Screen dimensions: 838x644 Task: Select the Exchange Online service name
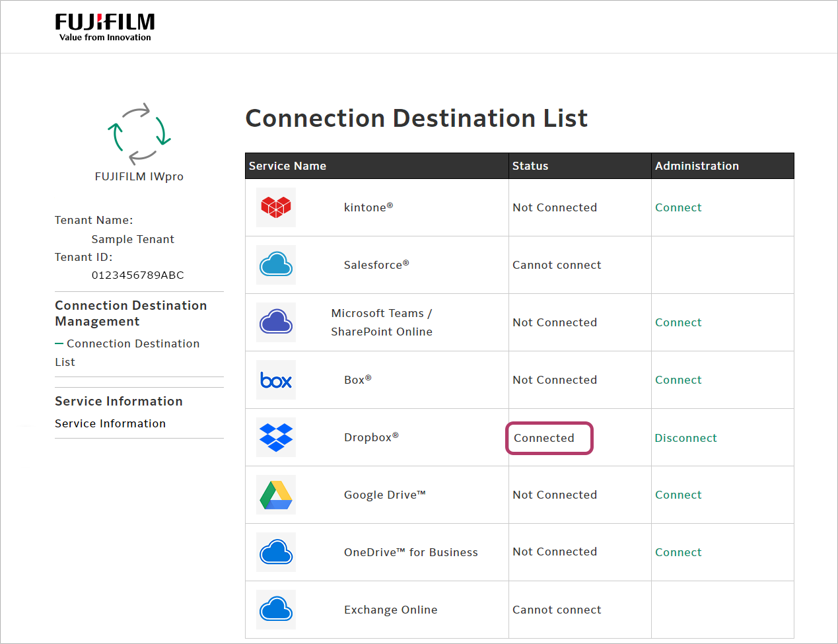pyautogui.click(x=390, y=610)
